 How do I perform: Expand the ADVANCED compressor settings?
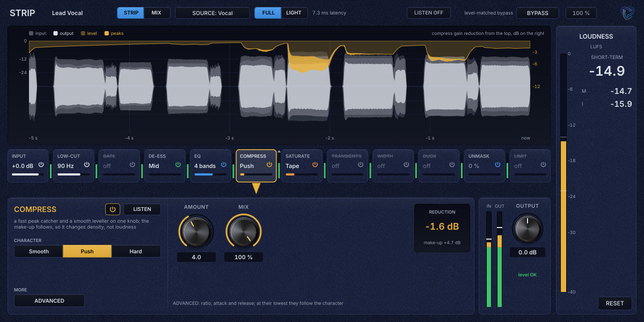coord(49,301)
